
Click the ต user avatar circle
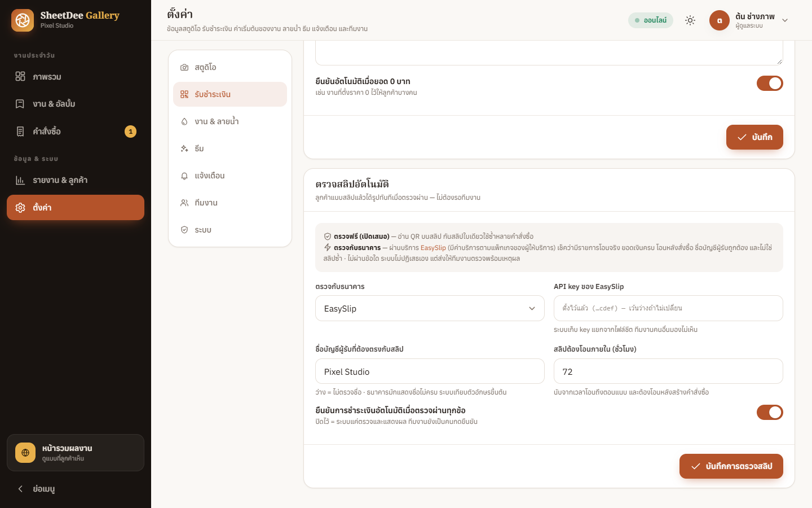[x=720, y=20]
